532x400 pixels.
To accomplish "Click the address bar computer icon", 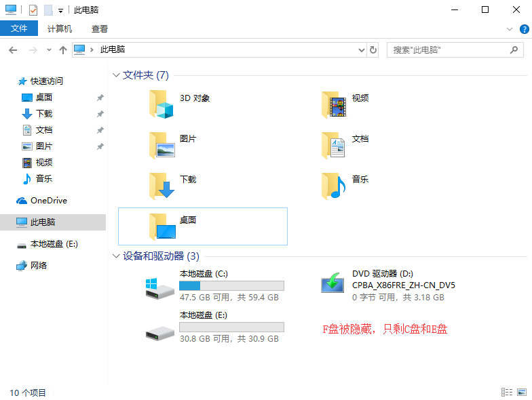I will point(79,49).
